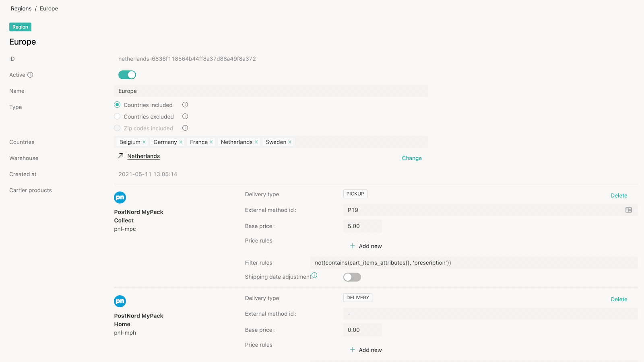
Task: Click Shipping date adjustment info icon
Action: coord(314,275)
